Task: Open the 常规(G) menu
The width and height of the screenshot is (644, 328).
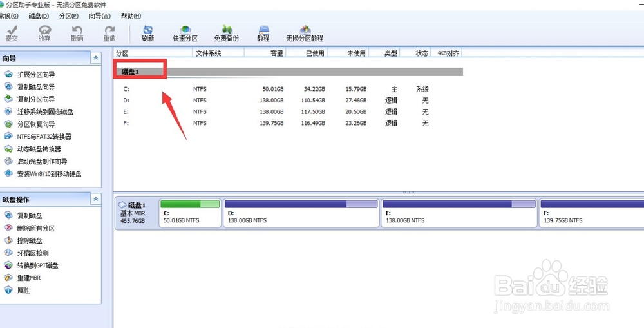Action: [9, 16]
